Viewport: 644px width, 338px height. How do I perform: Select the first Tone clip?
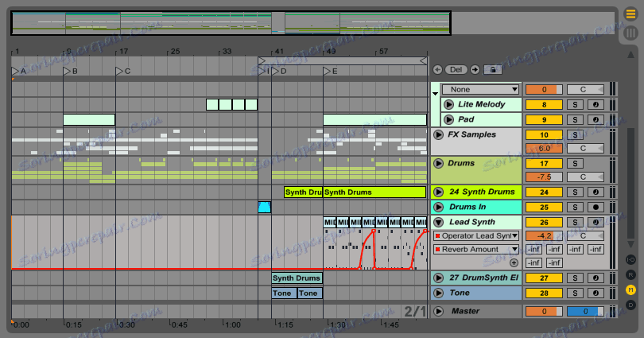284,293
